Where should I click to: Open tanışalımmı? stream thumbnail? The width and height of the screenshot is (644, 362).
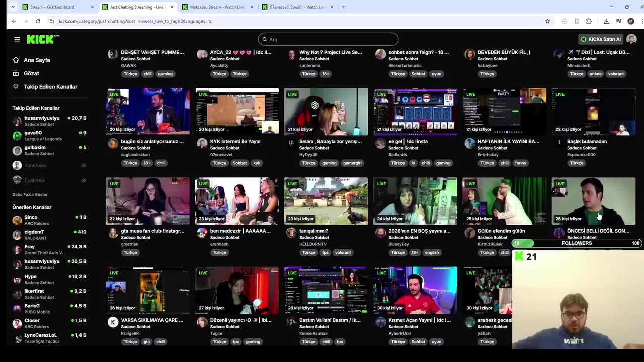point(326,201)
